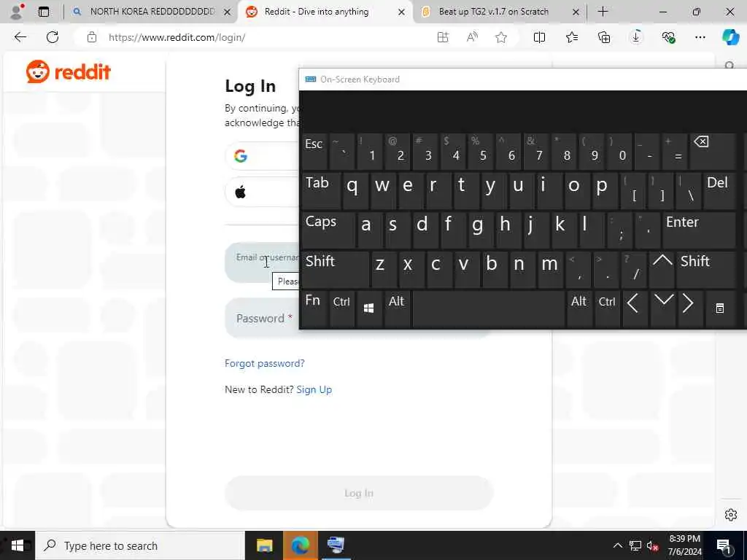Tap the right arrow key on keyboard
The height and width of the screenshot is (560, 747).
click(x=689, y=308)
